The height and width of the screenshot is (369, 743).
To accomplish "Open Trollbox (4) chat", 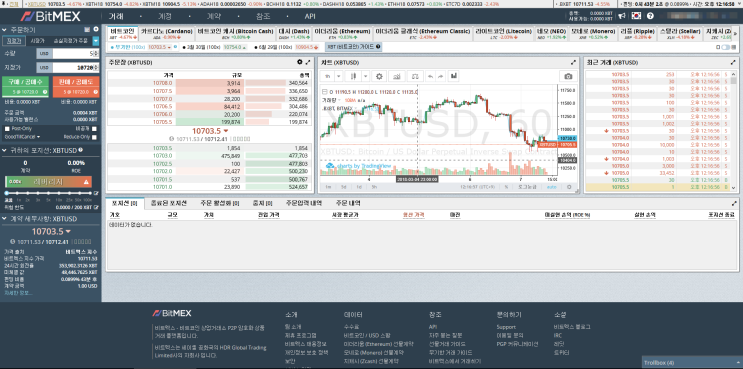I will click(692, 362).
